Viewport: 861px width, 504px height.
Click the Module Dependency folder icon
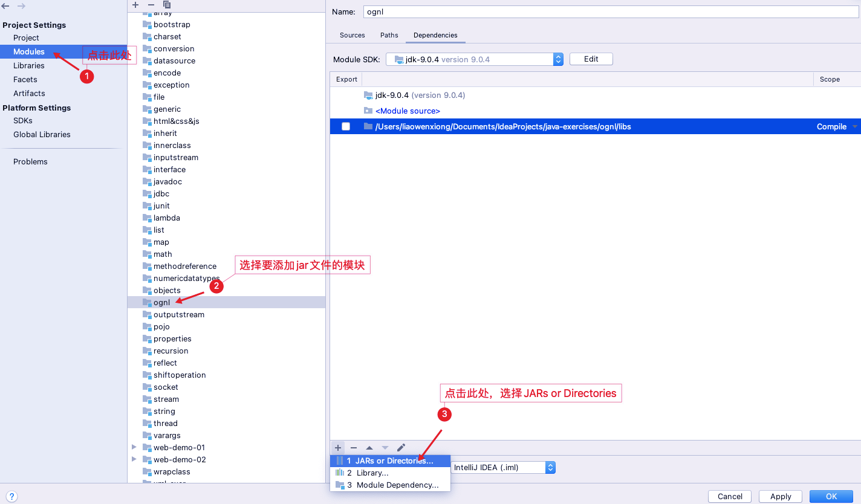pyautogui.click(x=340, y=485)
